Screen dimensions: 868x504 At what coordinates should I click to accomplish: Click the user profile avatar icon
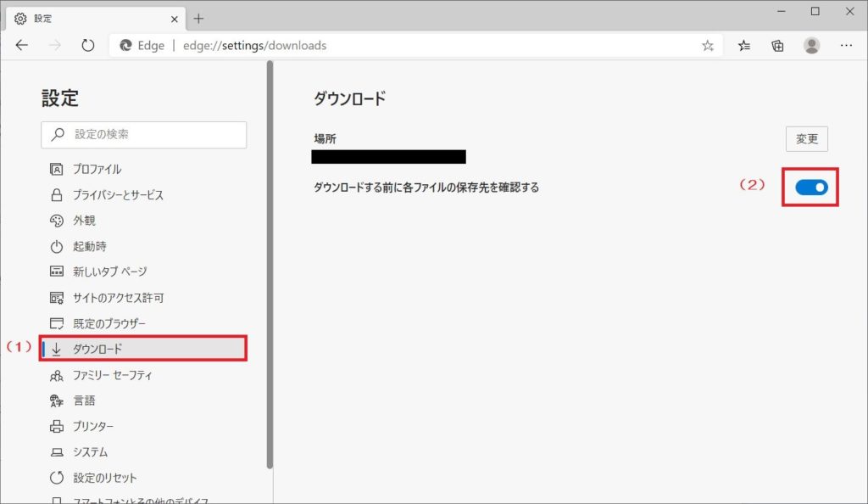(x=811, y=46)
